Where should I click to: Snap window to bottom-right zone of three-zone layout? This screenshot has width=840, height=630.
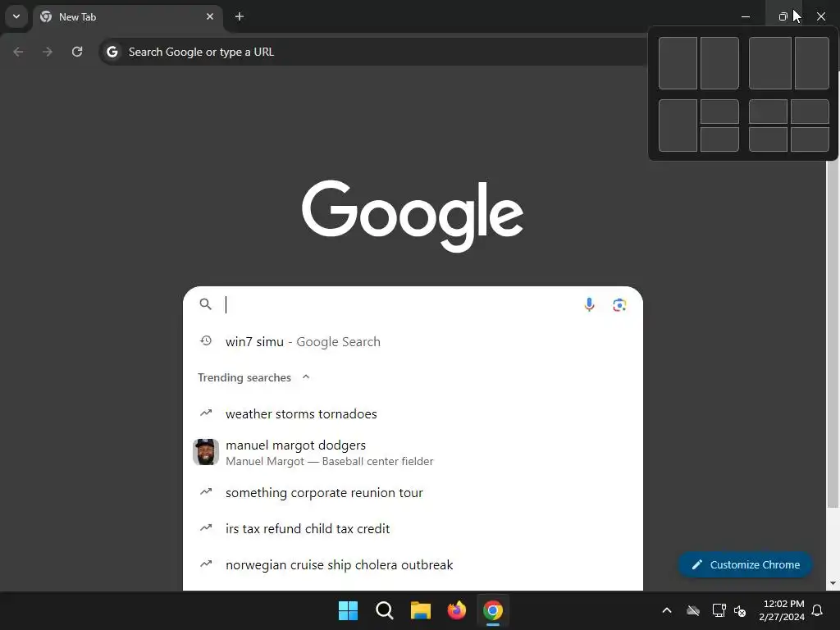(x=719, y=139)
